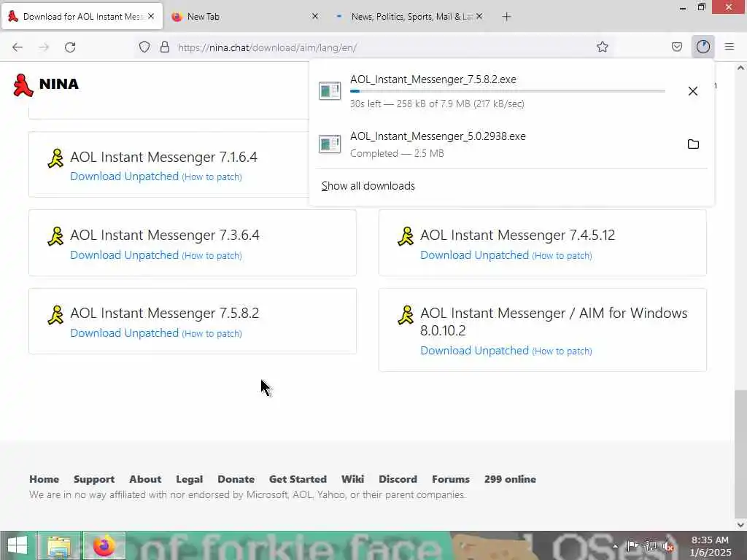This screenshot has height=560, width=747.
Task: Reload the current page
Action: pyautogui.click(x=70, y=47)
